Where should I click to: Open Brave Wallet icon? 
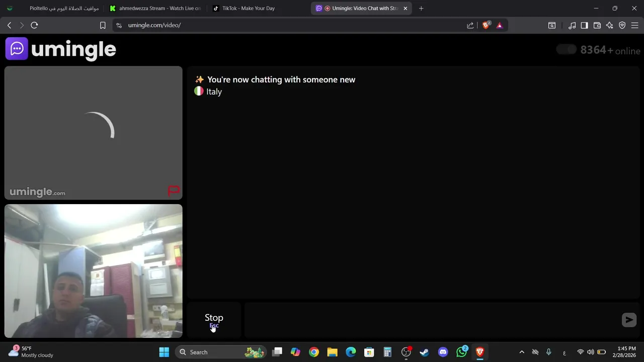click(597, 25)
